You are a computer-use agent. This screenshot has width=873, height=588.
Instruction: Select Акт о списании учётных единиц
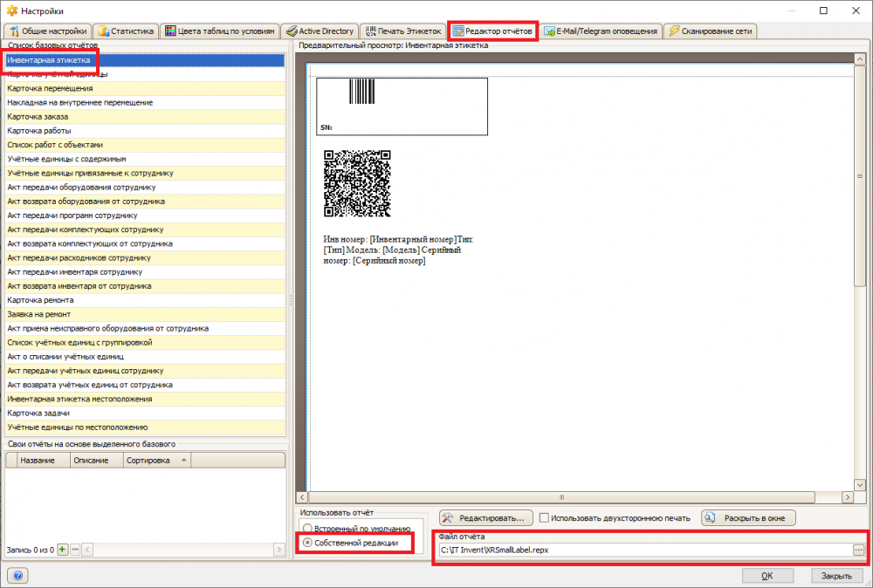point(145,357)
